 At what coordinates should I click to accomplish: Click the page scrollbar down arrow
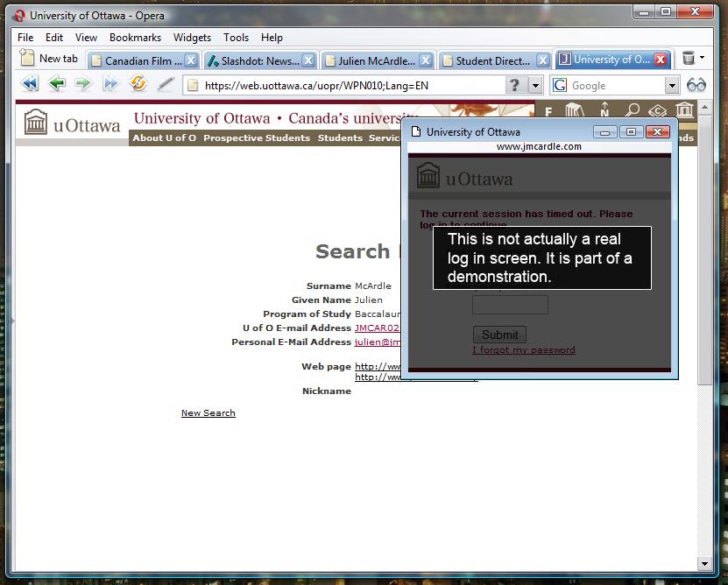(x=704, y=564)
